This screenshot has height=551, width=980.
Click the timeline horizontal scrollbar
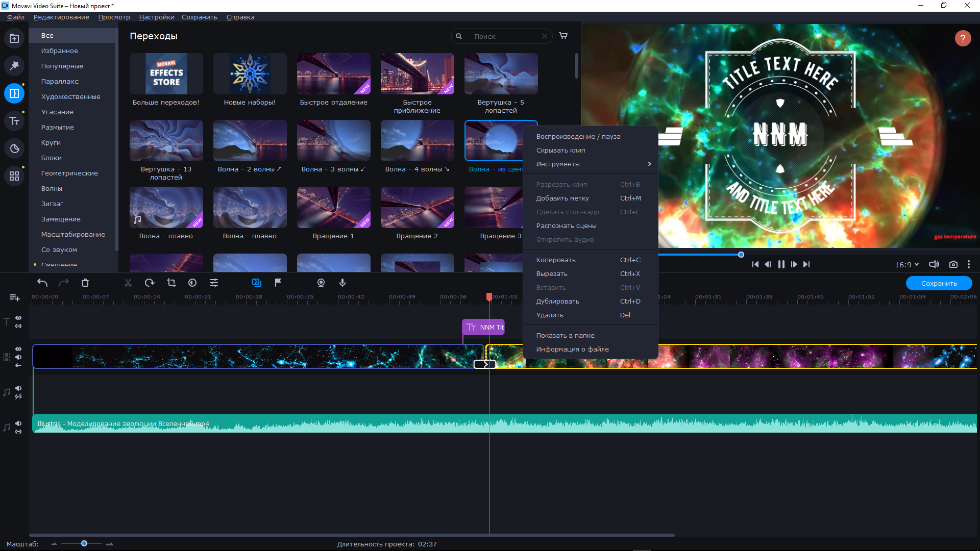click(x=352, y=535)
